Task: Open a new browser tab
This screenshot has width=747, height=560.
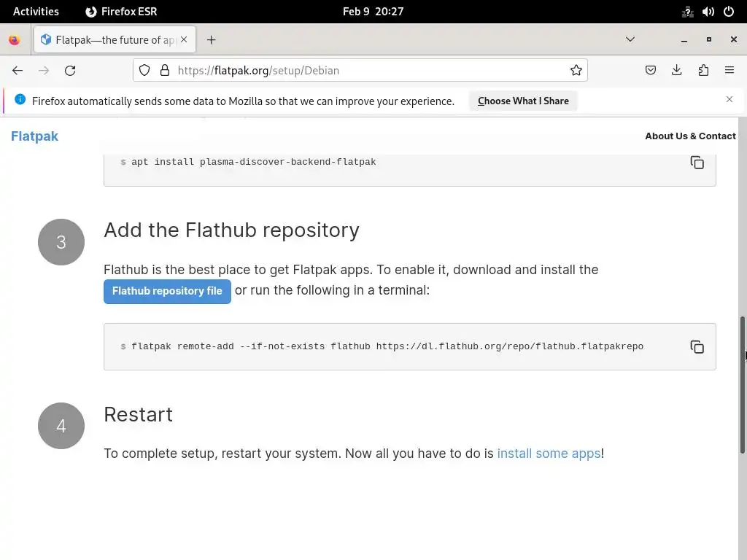Action: click(212, 40)
